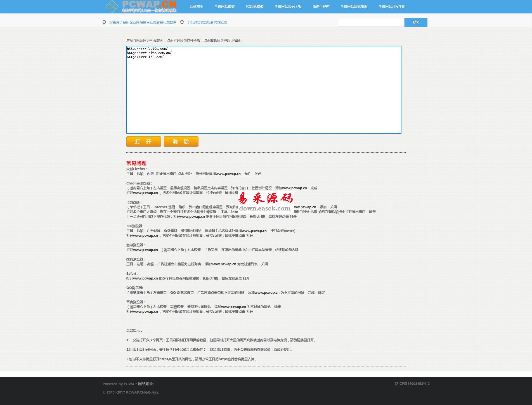
Task: Click the PCWAP.CN logo
Action: tap(141, 6)
